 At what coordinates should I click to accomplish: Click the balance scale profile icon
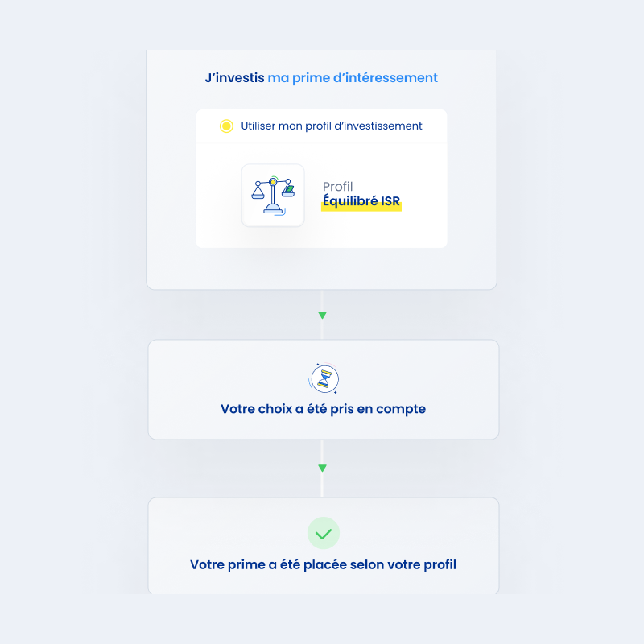coord(273,196)
